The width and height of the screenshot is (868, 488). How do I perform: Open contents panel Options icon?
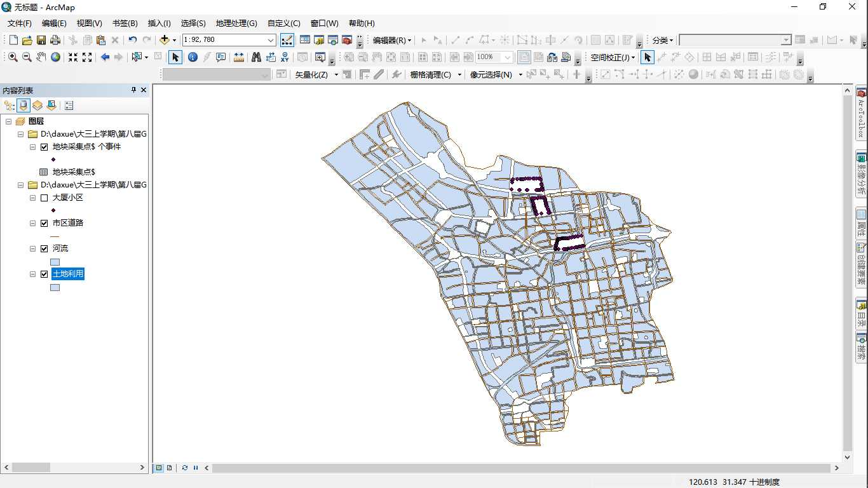tap(69, 105)
